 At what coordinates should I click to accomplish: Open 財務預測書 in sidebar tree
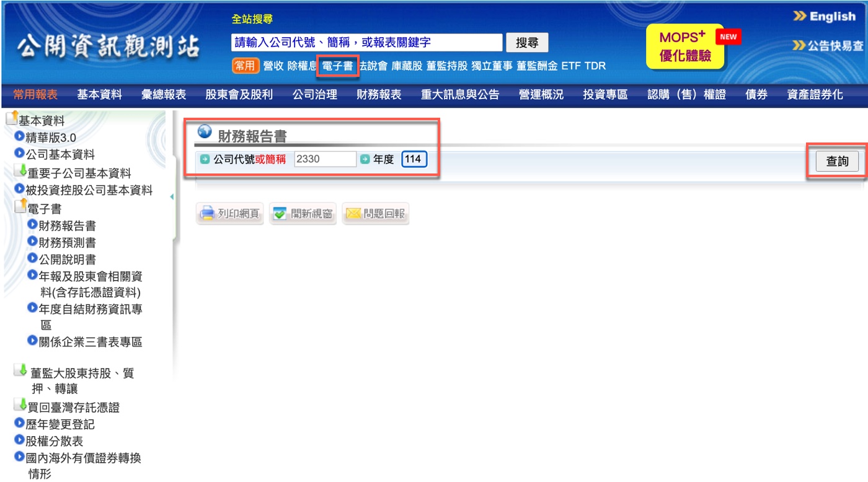(x=67, y=243)
